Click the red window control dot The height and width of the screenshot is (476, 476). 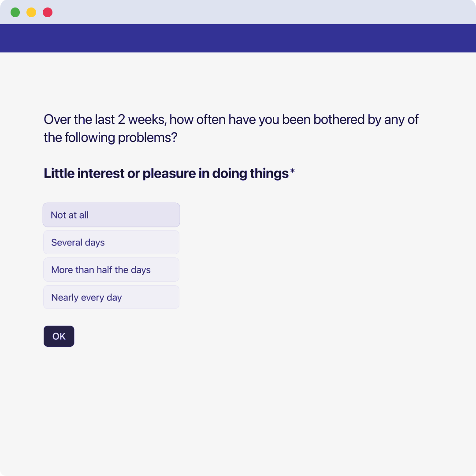click(x=48, y=12)
